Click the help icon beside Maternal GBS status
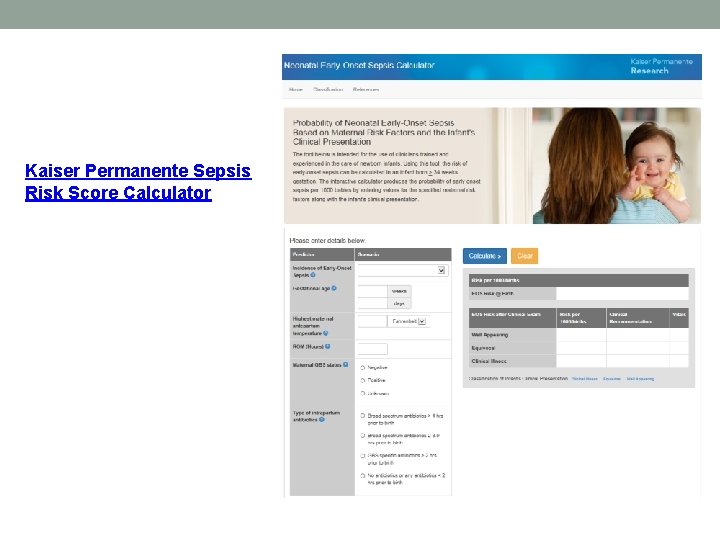The width and height of the screenshot is (720, 540). 345,365
